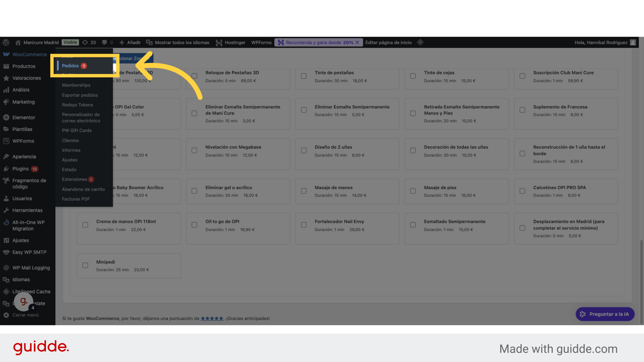
Task: Click the page vertical scrollbar
Action: point(641,282)
